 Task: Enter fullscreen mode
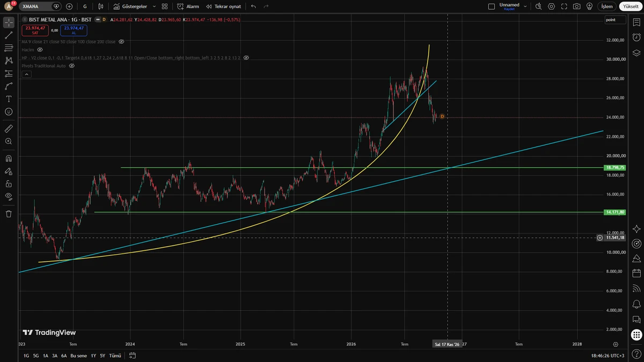[x=564, y=6]
